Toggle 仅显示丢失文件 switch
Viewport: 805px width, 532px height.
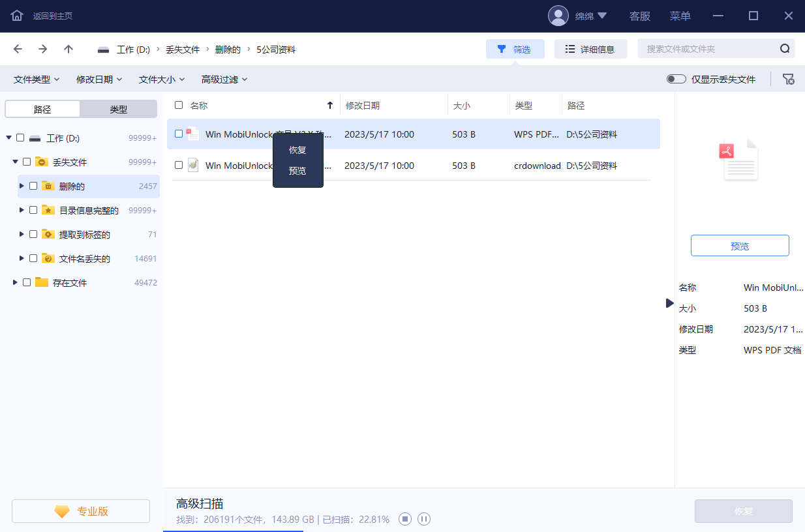tap(676, 80)
